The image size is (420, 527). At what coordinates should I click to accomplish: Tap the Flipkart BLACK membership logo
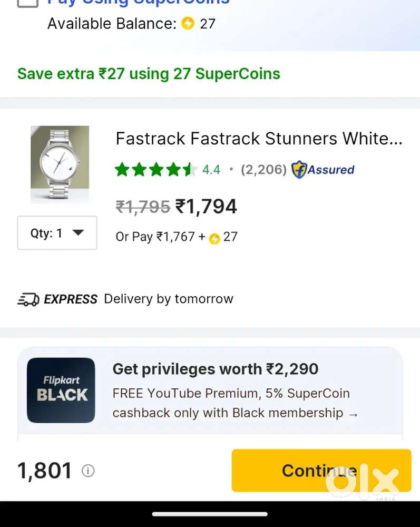(x=61, y=390)
